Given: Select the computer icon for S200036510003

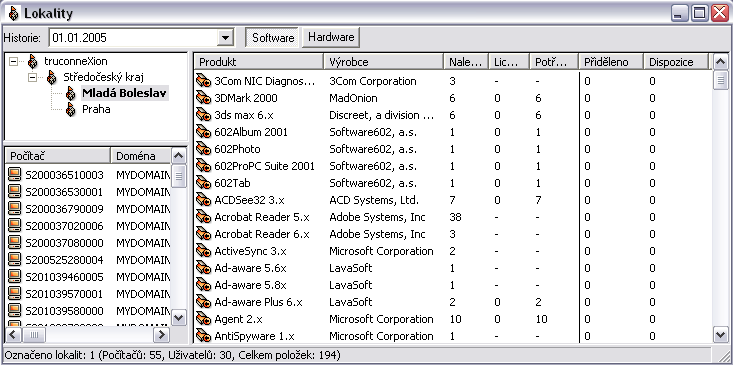Looking at the screenshot, I should pos(15,175).
